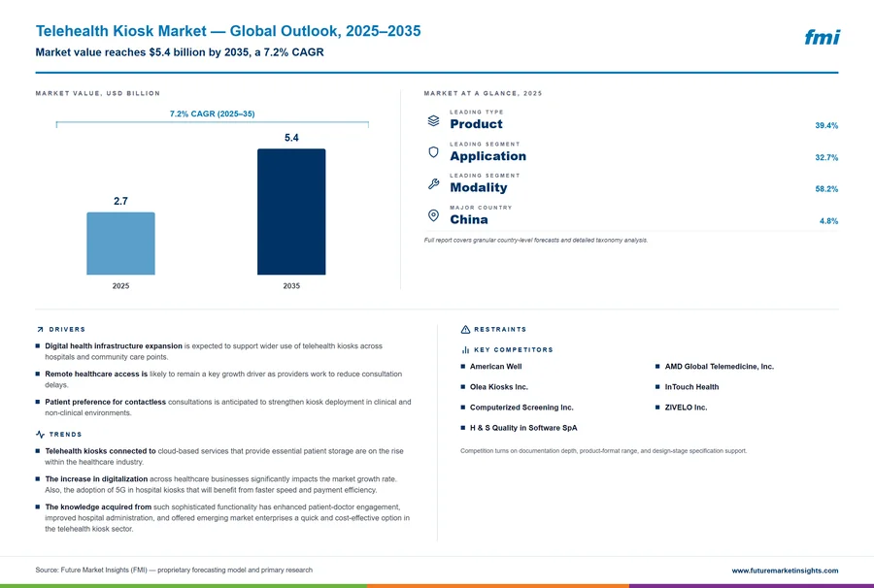The height and width of the screenshot is (588, 874).
Task: Open the www.futuremarketinsights.com link
Action: click(x=785, y=571)
